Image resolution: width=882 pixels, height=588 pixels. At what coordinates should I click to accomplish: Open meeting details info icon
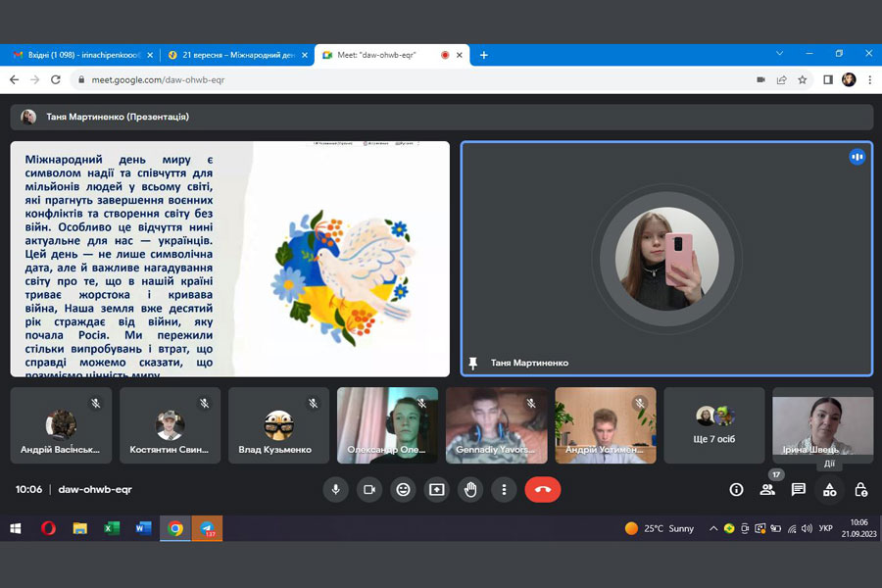(736, 490)
